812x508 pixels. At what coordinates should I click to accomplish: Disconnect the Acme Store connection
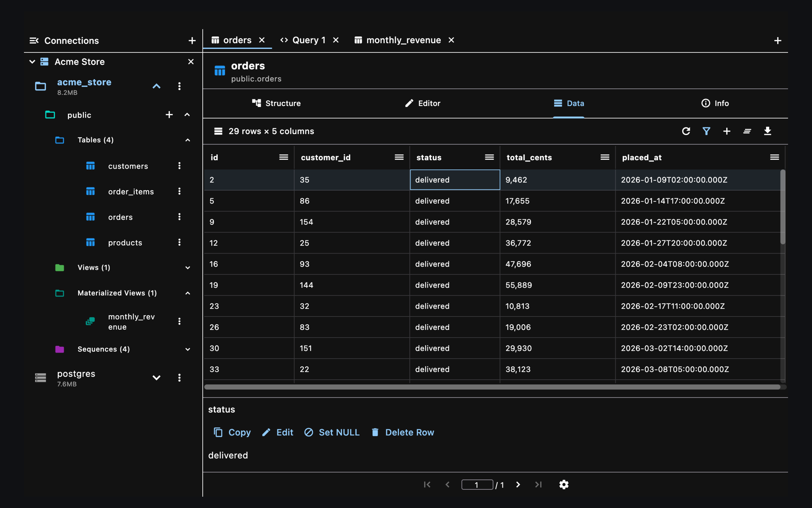point(191,62)
